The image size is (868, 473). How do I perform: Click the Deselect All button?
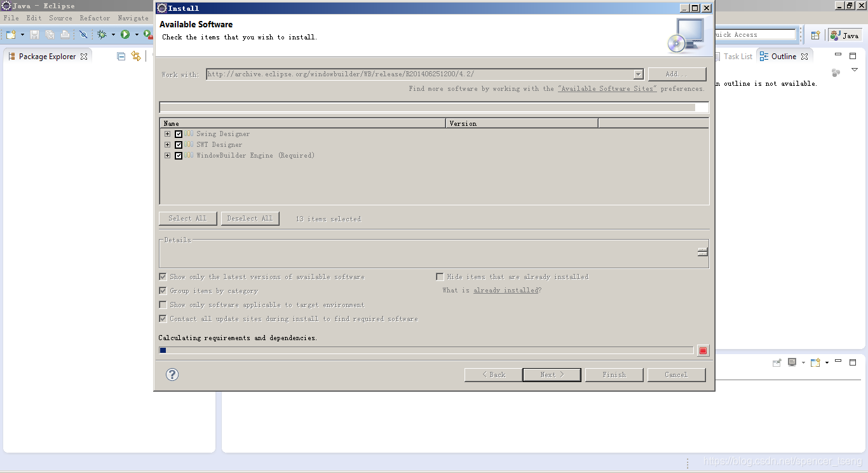point(250,218)
